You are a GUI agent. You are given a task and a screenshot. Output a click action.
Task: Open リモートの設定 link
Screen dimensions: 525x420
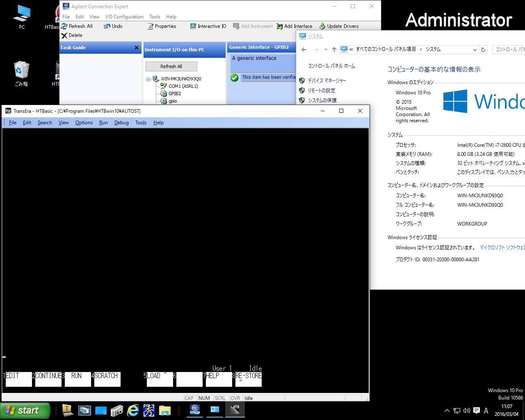(x=322, y=91)
